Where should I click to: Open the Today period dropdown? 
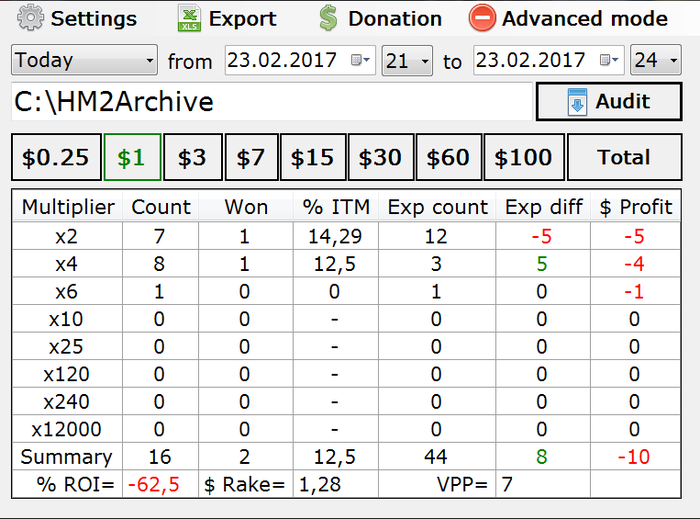point(84,60)
